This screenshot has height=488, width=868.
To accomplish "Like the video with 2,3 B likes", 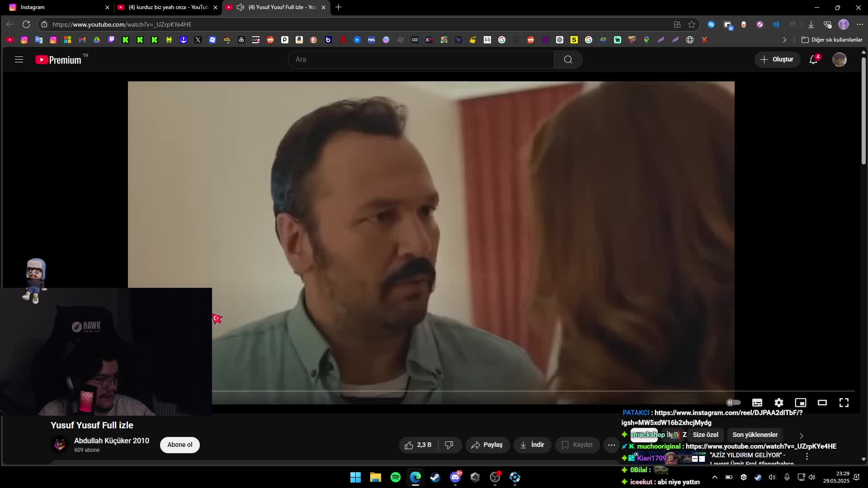I will (418, 445).
